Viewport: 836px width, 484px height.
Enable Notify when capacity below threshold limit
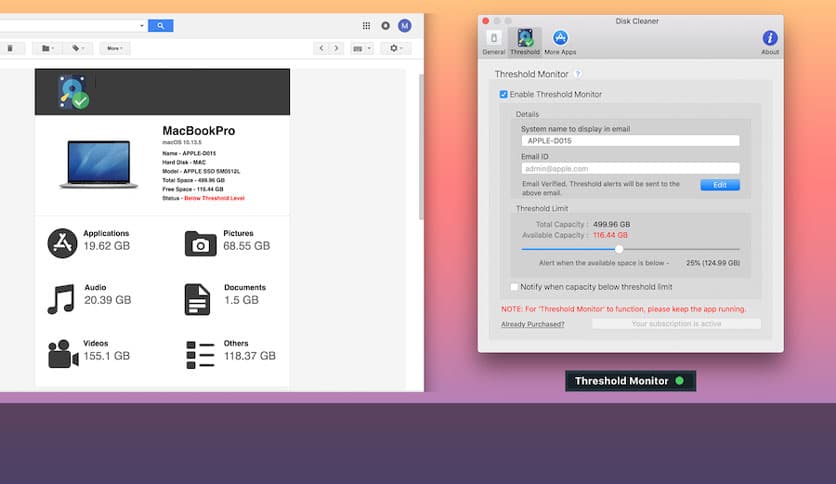(x=514, y=287)
